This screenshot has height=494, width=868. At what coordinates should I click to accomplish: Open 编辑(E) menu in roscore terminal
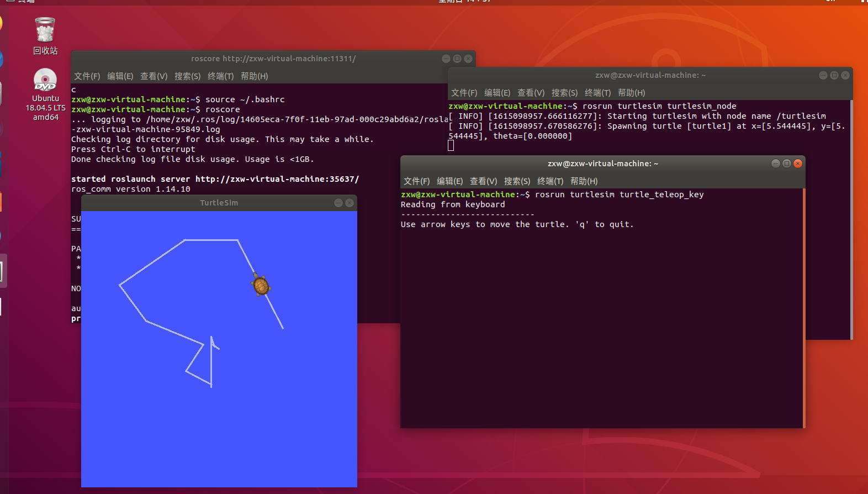pos(120,76)
